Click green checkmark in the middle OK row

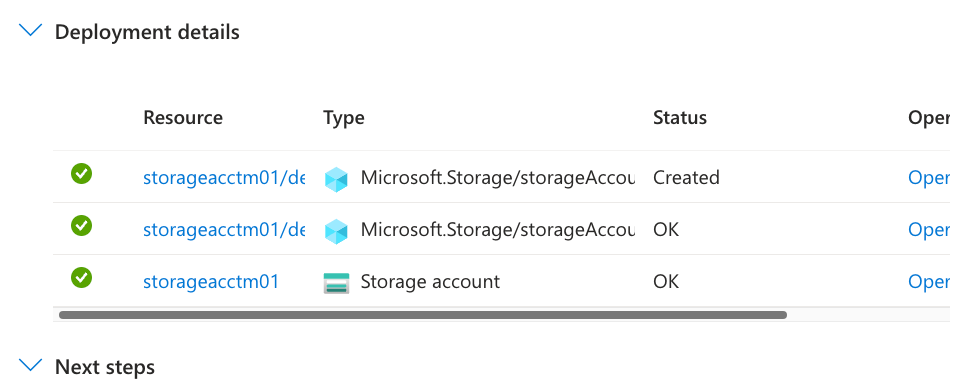[x=81, y=226]
